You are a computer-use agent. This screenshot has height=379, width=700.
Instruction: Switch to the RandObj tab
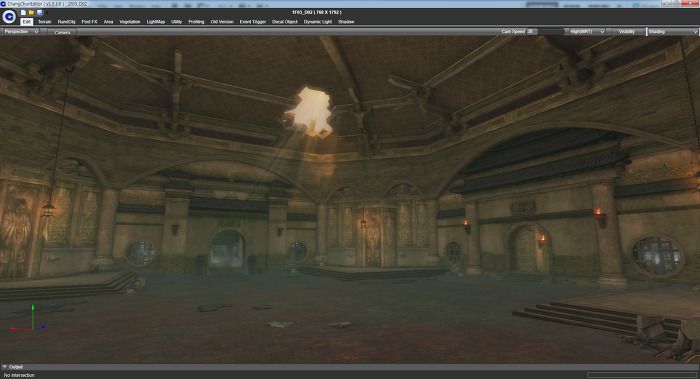pos(67,21)
